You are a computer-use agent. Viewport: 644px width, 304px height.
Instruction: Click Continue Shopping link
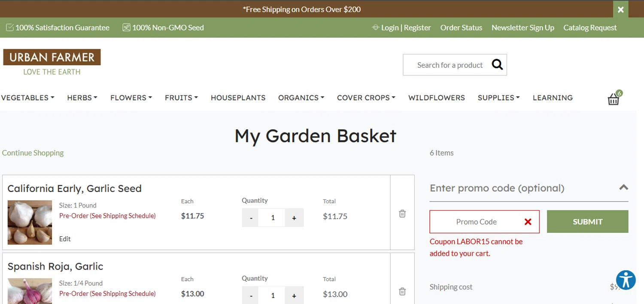point(33,153)
